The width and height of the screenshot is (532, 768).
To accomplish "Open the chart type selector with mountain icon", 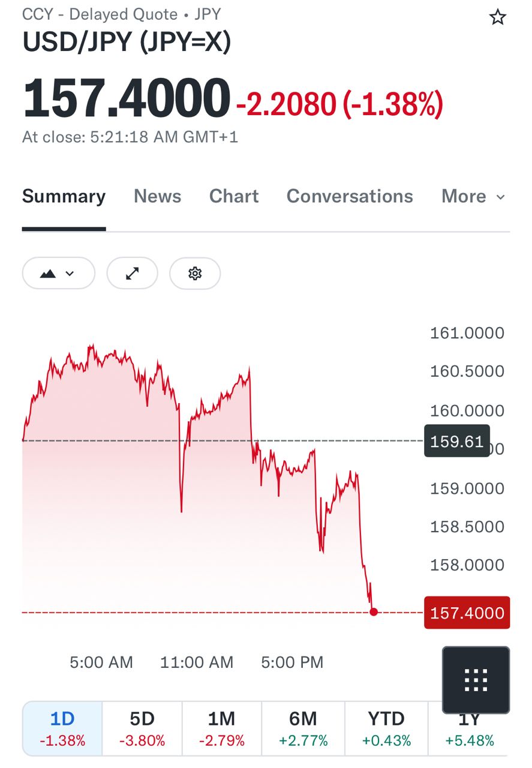I will (59, 274).
